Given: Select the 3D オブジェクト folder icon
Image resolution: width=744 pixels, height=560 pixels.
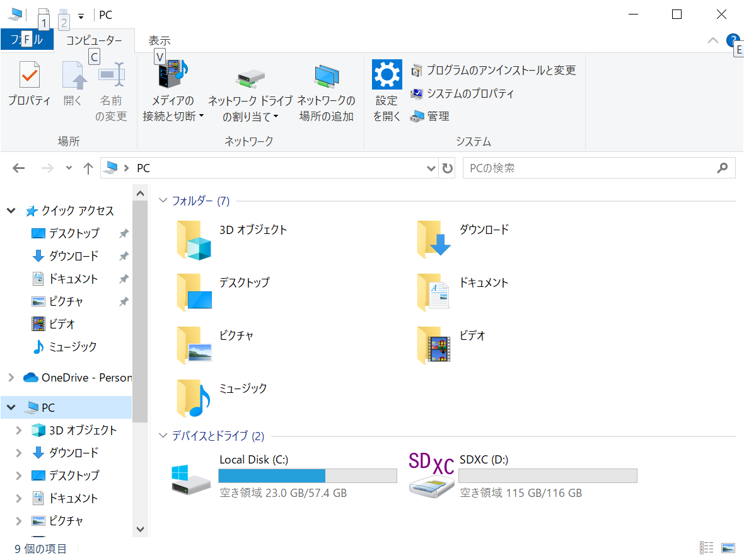Looking at the screenshot, I should point(194,241).
